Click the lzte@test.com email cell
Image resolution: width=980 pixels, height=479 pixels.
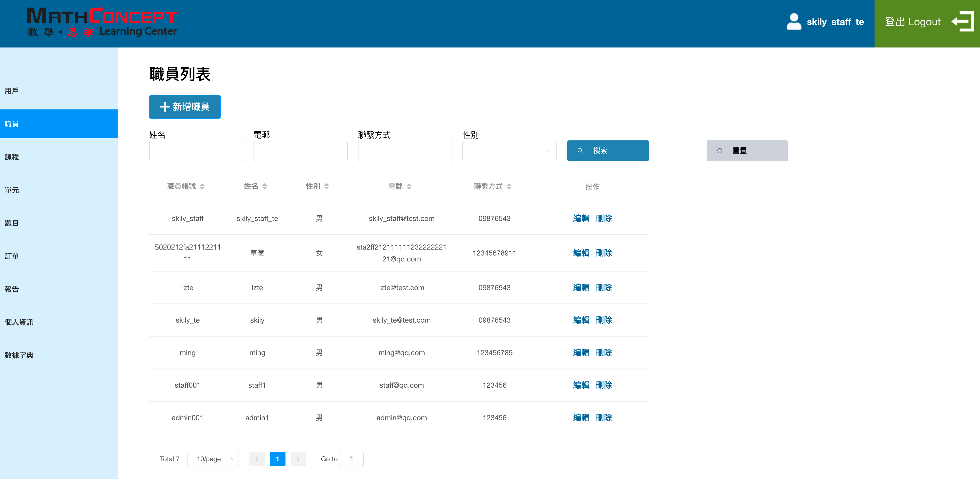401,288
